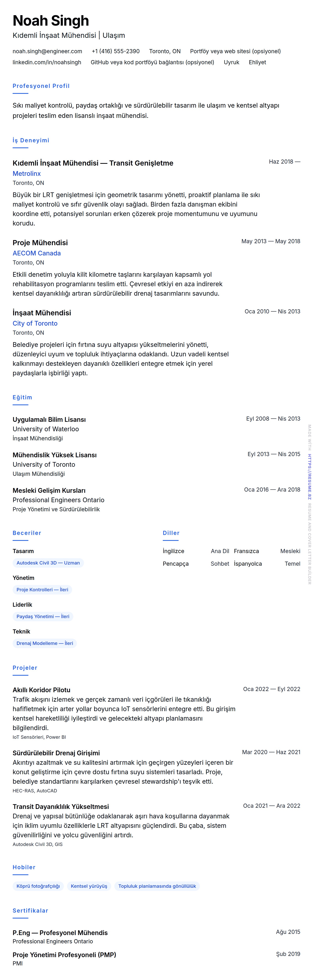Click the Proje Kontrolleri — İleri skill chip
This screenshot has width=313, height=980.
42,590
